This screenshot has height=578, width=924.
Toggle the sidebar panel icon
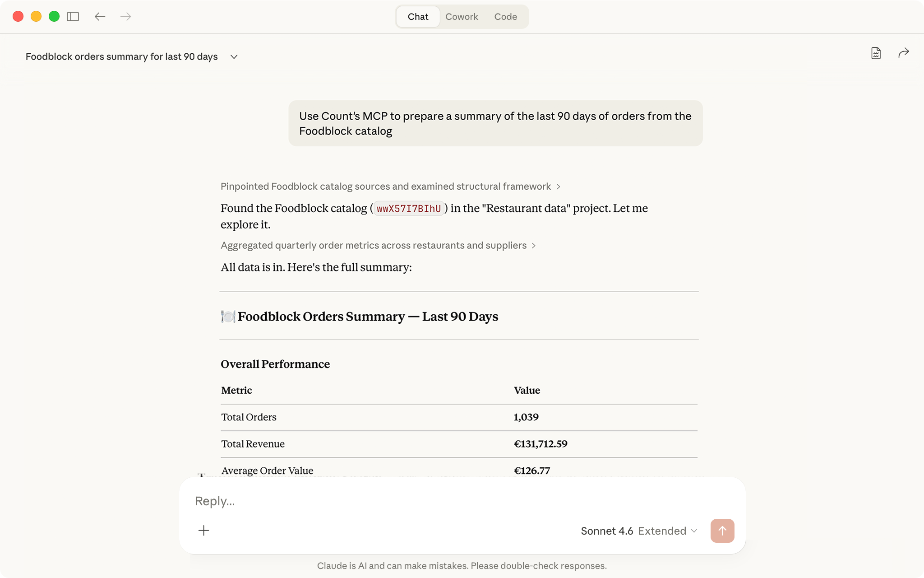click(74, 16)
